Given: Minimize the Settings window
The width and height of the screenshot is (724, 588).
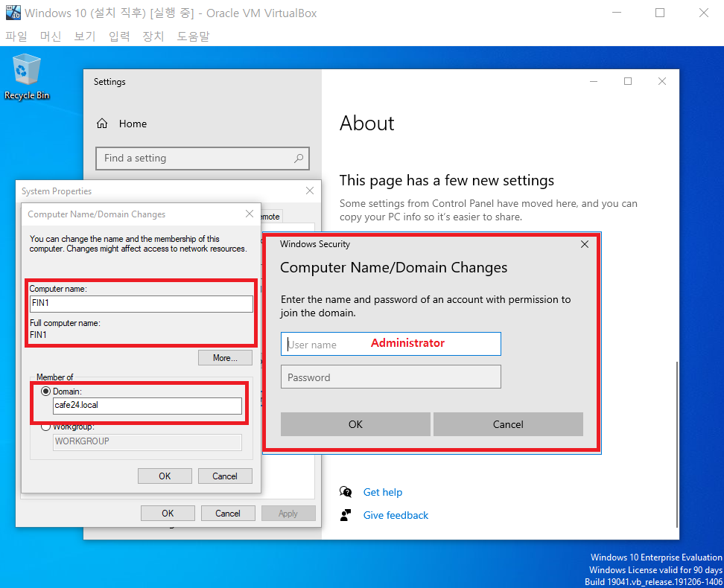Looking at the screenshot, I should pyautogui.click(x=594, y=81).
